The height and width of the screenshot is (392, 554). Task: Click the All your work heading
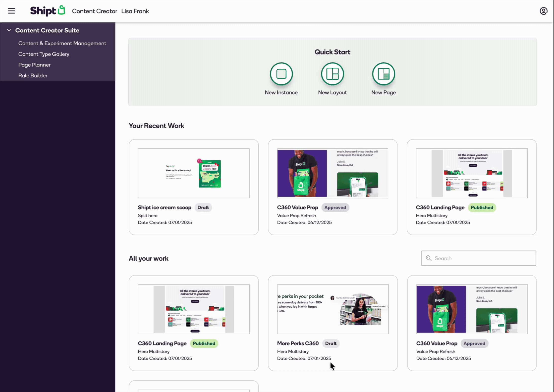pyautogui.click(x=149, y=258)
